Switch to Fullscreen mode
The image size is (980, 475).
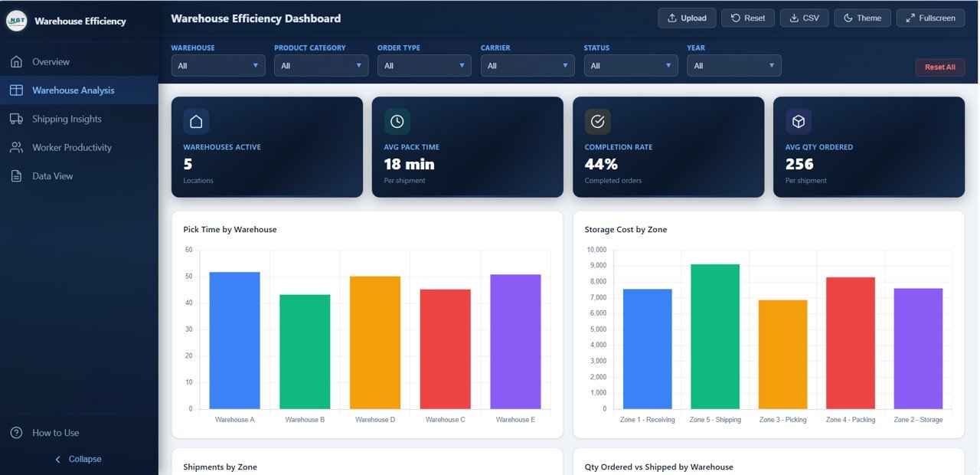(929, 18)
